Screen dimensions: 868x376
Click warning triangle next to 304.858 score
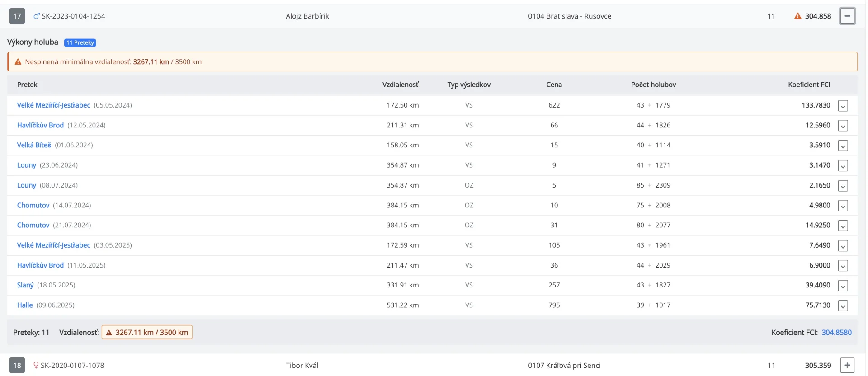[797, 16]
